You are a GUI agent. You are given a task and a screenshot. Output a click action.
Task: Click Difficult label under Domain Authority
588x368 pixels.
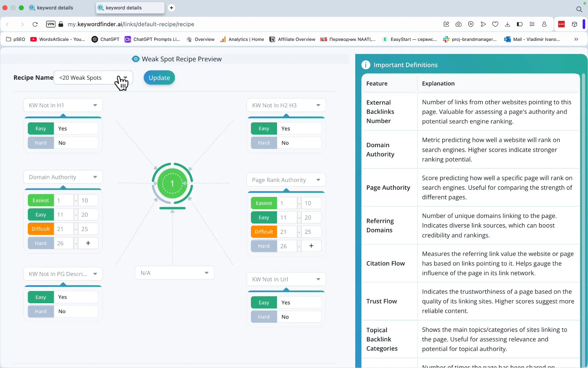(41, 229)
